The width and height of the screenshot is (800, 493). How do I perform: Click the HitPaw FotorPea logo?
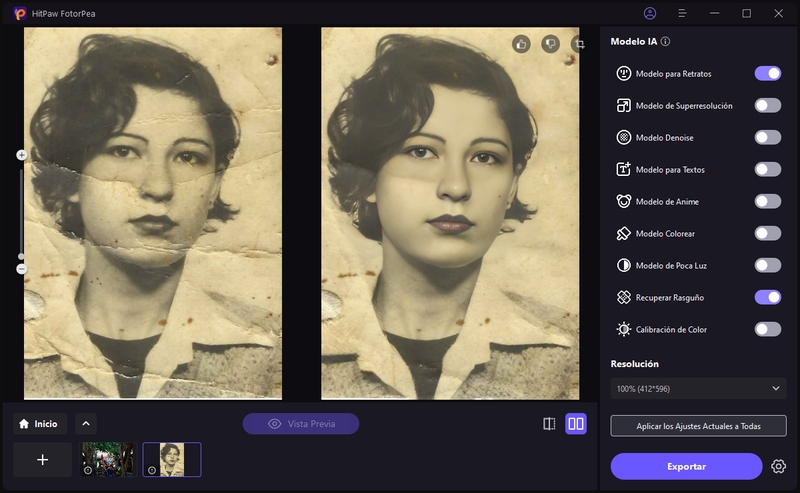coord(20,13)
